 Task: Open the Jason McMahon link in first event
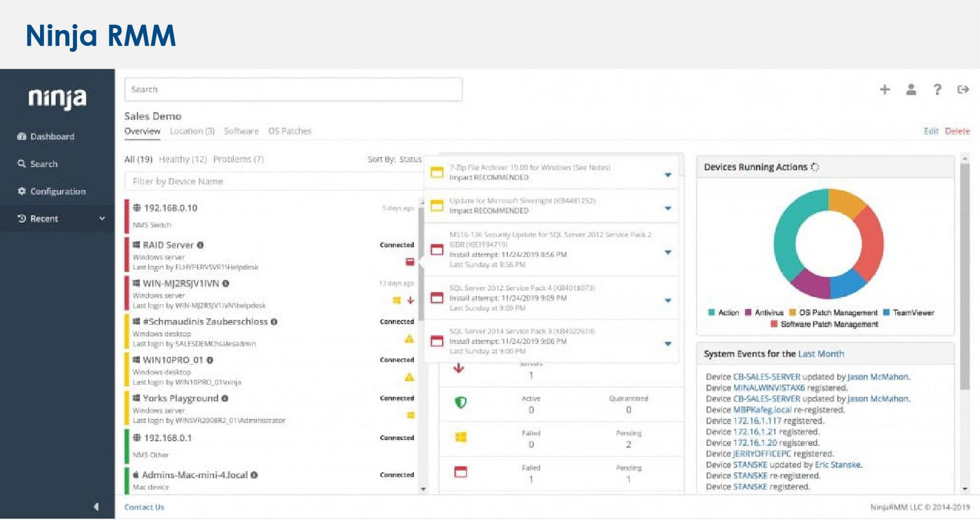coord(878,377)
